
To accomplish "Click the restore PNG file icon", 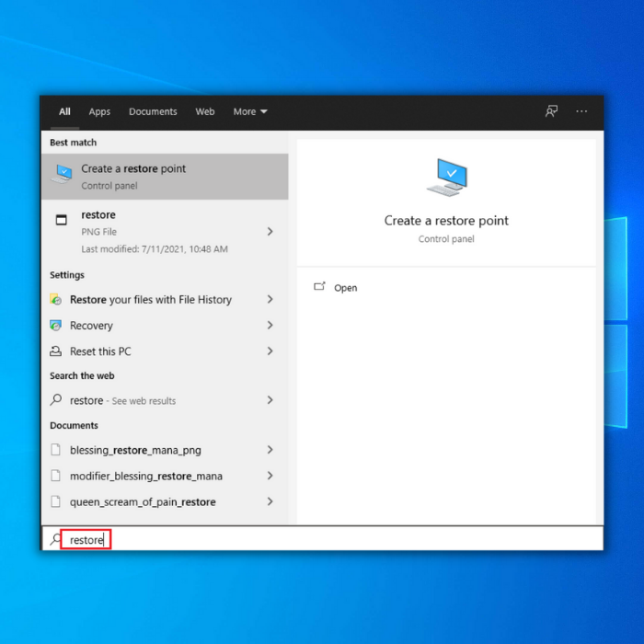I will [62, 220].
